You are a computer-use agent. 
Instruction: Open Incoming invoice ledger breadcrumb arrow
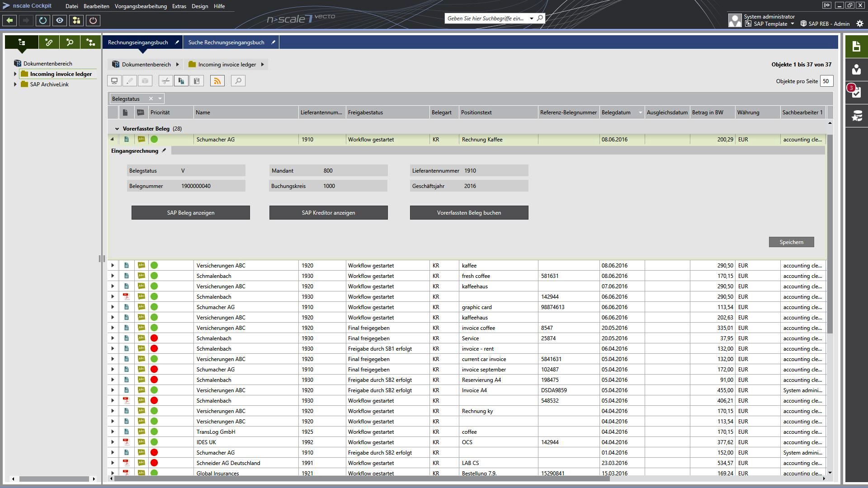point(263,64)
